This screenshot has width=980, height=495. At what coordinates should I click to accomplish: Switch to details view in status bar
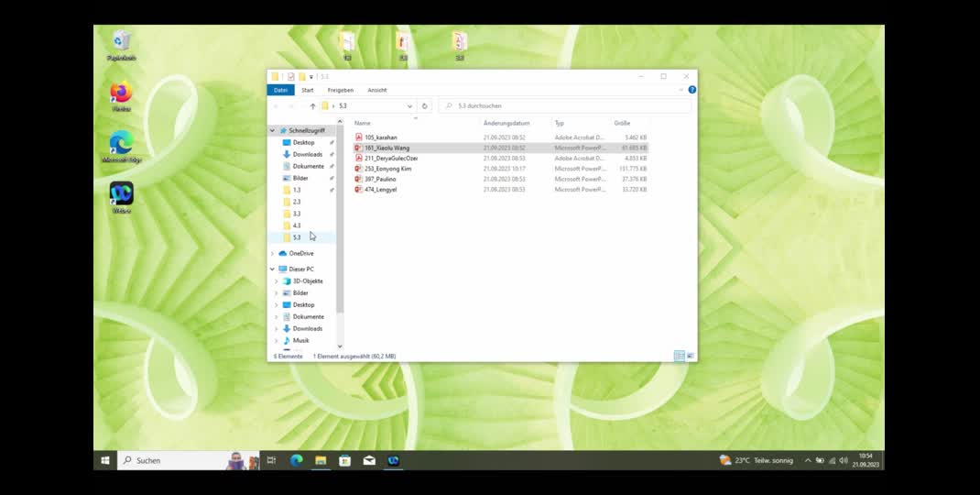pos(679,356)
